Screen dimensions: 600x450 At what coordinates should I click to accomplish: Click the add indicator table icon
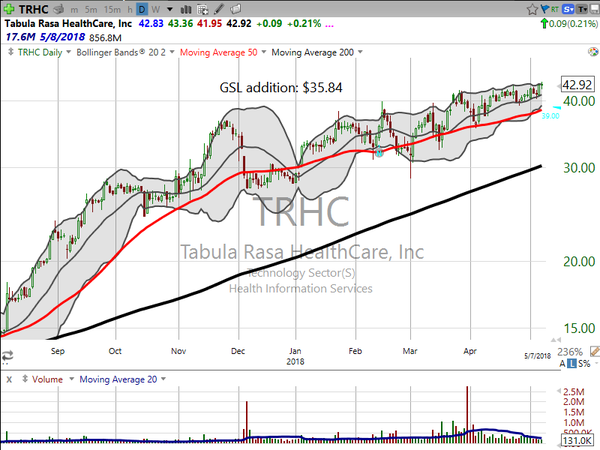click(x=203, y=9)
